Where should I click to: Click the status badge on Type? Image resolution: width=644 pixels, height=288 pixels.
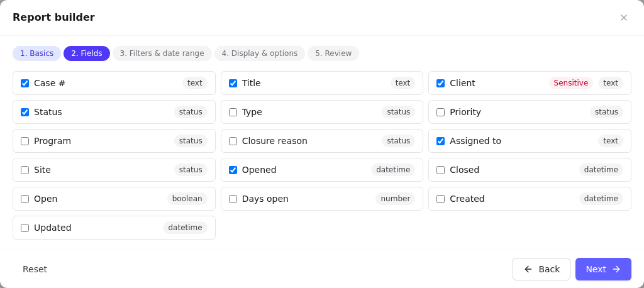click(x=398, y=112)
